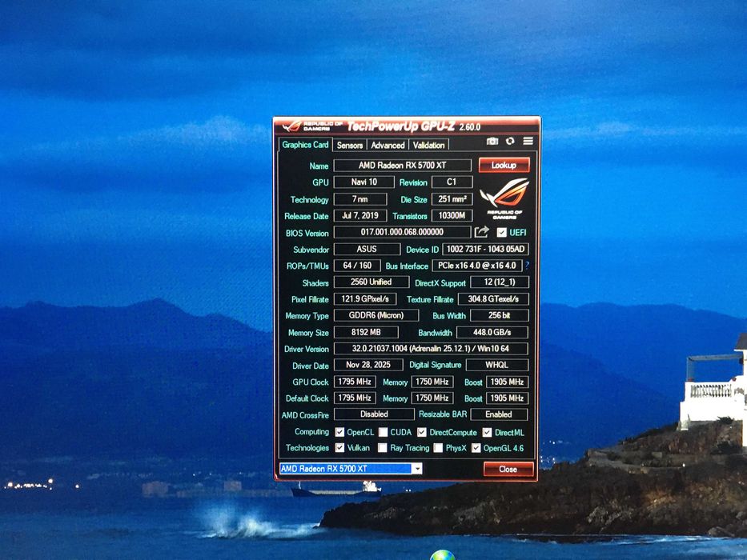Toggle the CUDA checkbox
The image size is (747, 560).
tap(383, 432)
